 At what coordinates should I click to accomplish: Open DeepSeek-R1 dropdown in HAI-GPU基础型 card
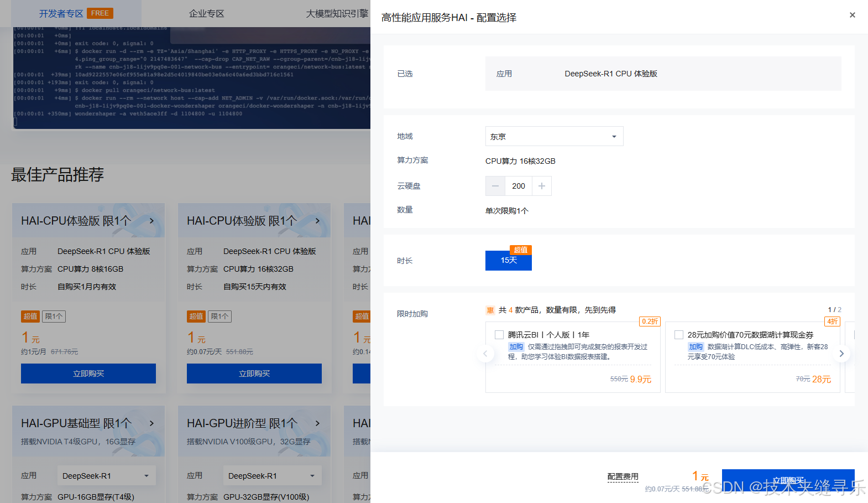pyautogui.click(x=106, y=476)
